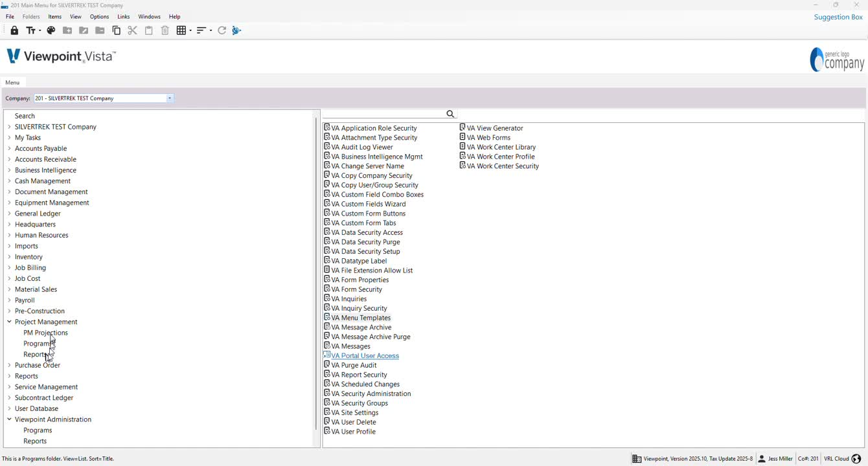The width and height of the screenshot is (868, 466).
Task: Select PM Projections under Project Management
Action: tap(45, 333)
